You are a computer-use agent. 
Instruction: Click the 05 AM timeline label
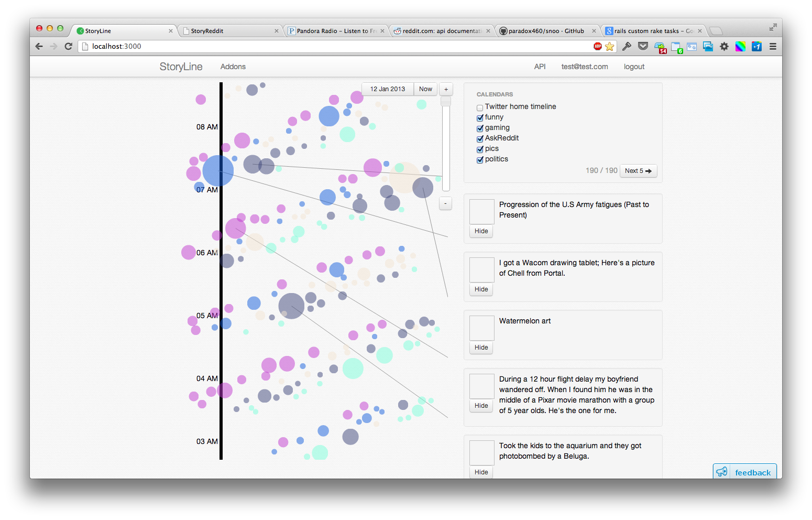[x=207, y=316]
